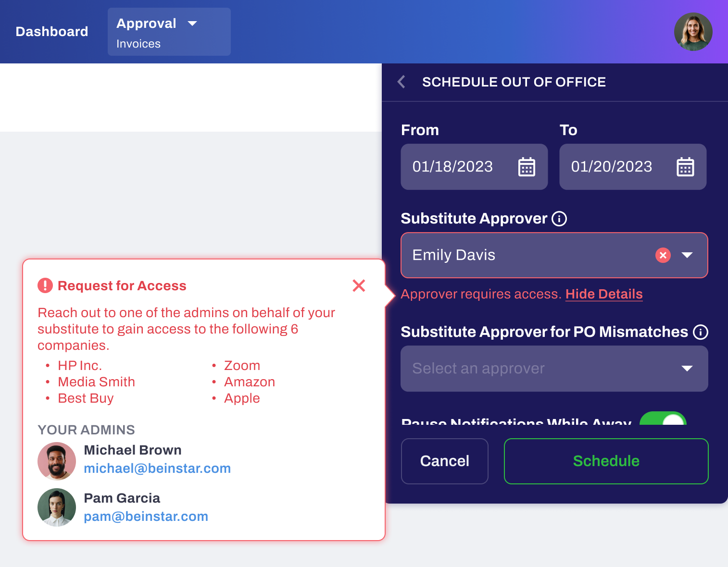The width and height of the screenshot is (728, 567).
Task: Click the From date field 01/18/2023
Action: coord(474,167)
